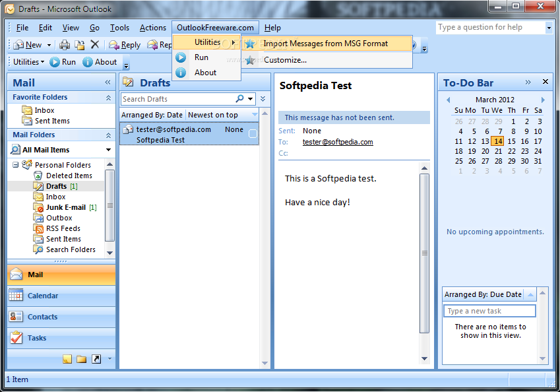The width and height of the screenshot is (560, 392).
Task: Open the Help menu
Action: pos(272,28)
